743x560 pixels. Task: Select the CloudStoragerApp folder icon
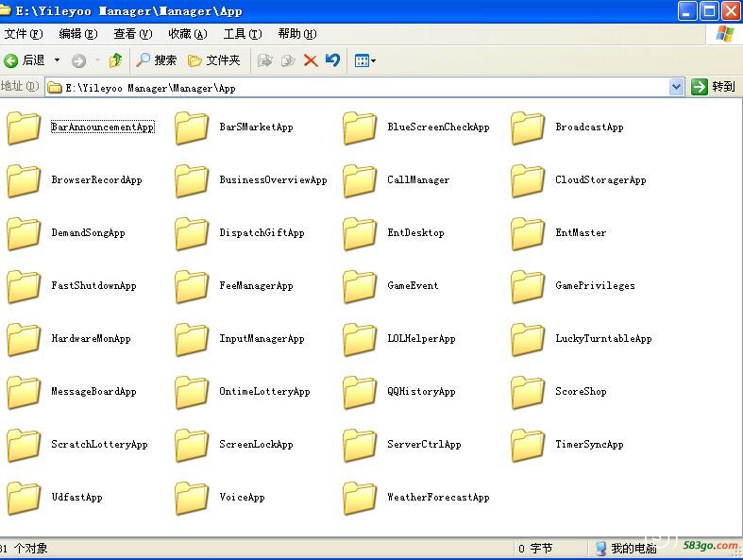click(528, 180)
